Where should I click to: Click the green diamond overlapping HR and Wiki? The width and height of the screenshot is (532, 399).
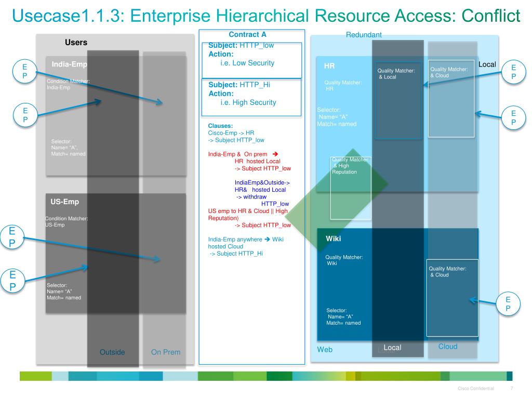336,200
